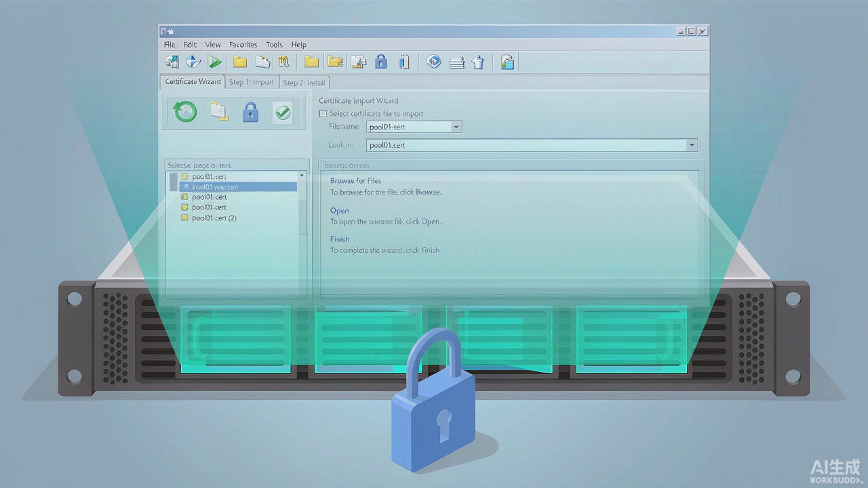
Task: Click the 'Browse for Files' link
Action: 356,181
